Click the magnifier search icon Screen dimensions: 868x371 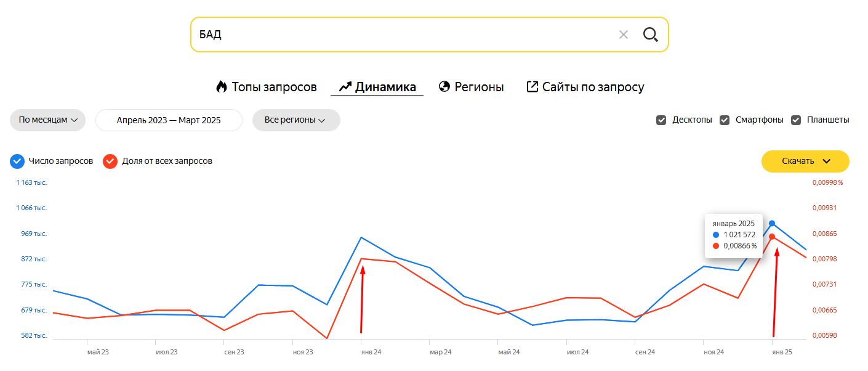pyautogui.click(x=650, y=35)
